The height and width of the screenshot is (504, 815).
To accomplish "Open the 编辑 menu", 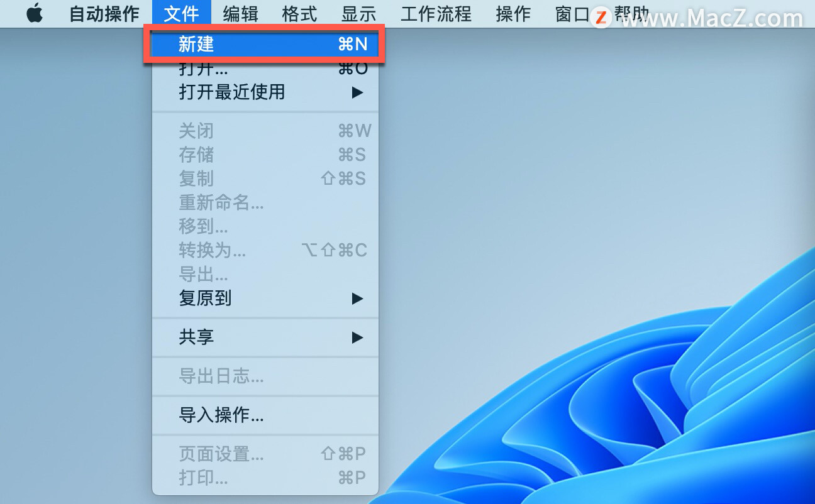I will (241, 13).
